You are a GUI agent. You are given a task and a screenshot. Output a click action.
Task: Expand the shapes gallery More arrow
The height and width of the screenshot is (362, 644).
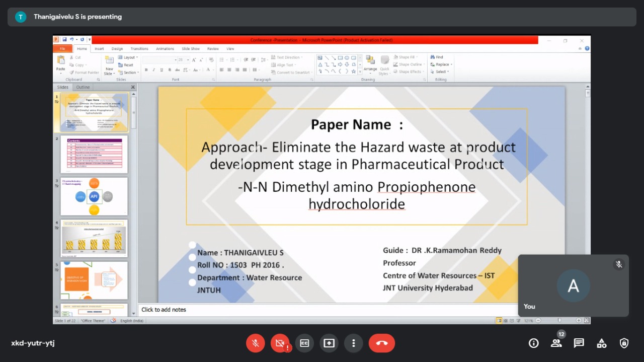[x=360, y=71]
